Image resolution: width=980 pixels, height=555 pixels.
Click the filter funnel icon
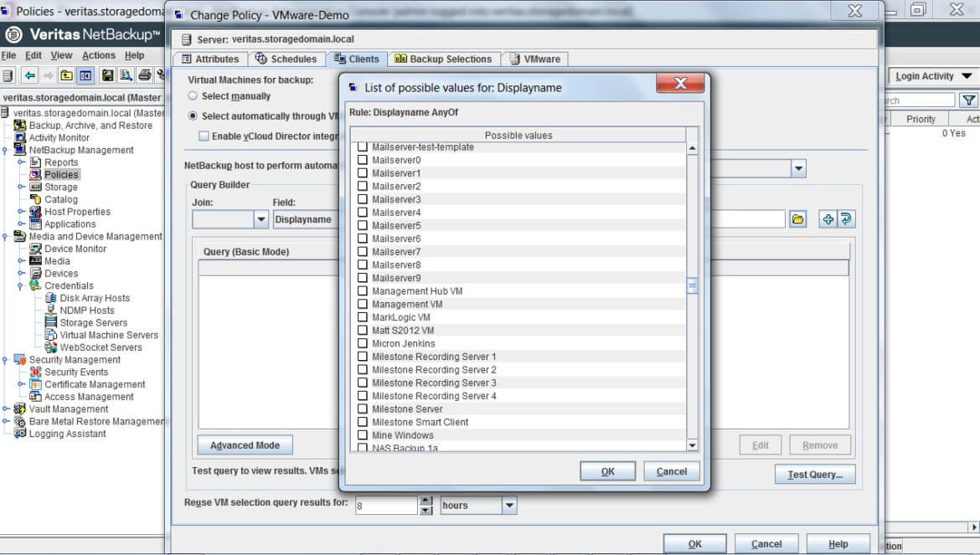pyautogui.click(x=969, y=100)
